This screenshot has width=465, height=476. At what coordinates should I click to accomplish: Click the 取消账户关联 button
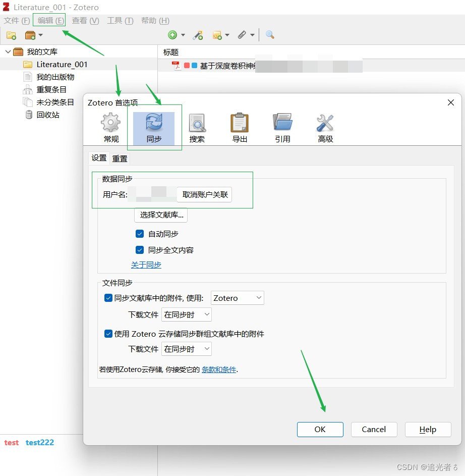pos(205,194)
